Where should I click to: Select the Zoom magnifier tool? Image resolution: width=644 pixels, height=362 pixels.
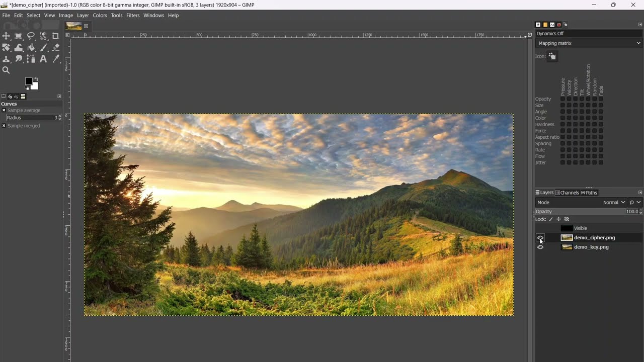pyautogui.click(x=6, y=70)
